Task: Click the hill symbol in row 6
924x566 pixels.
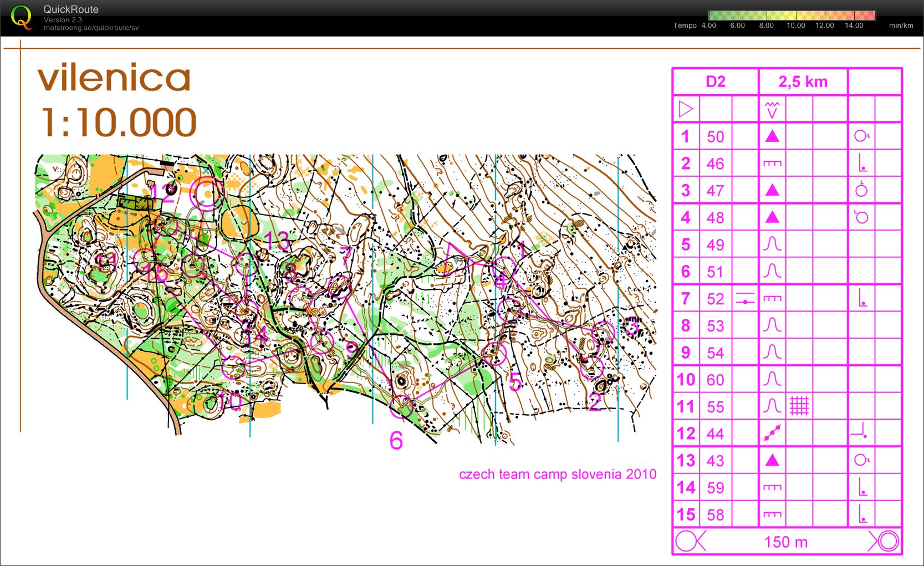Action: tap(772, 271)
